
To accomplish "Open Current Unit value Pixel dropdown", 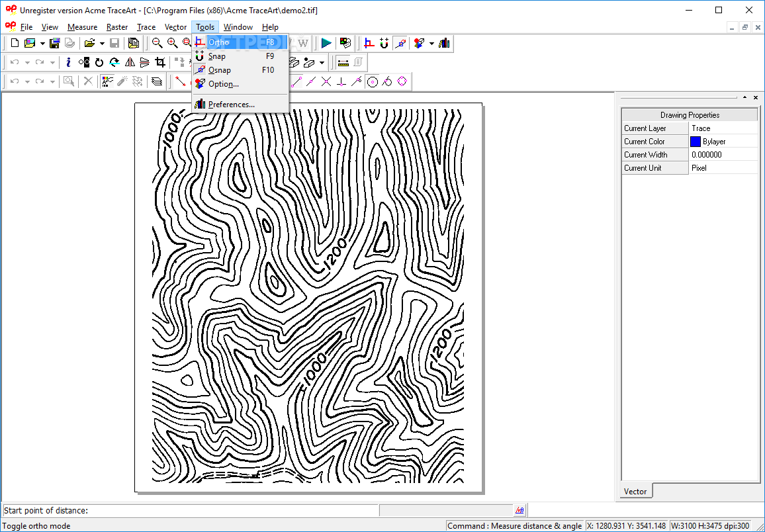I will (x=723, y=168).
